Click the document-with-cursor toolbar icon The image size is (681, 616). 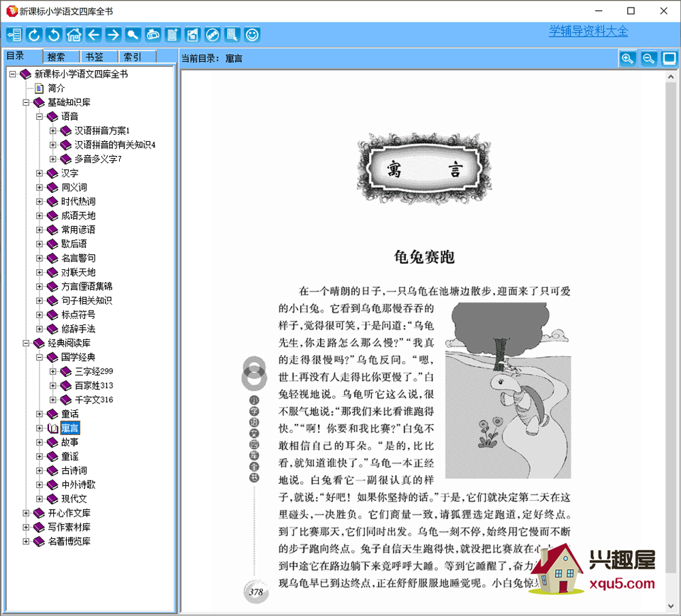[232, 34]
